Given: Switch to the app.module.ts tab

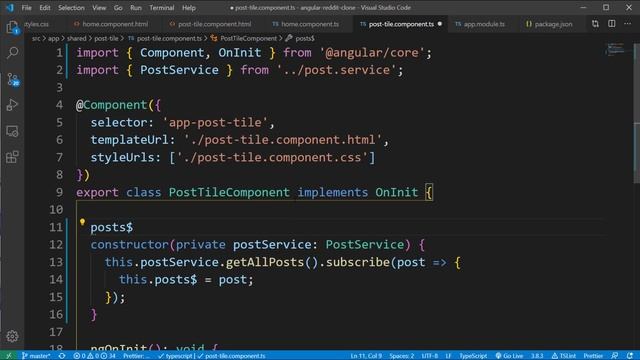Looking at the screenshot, I should point(484,24).
